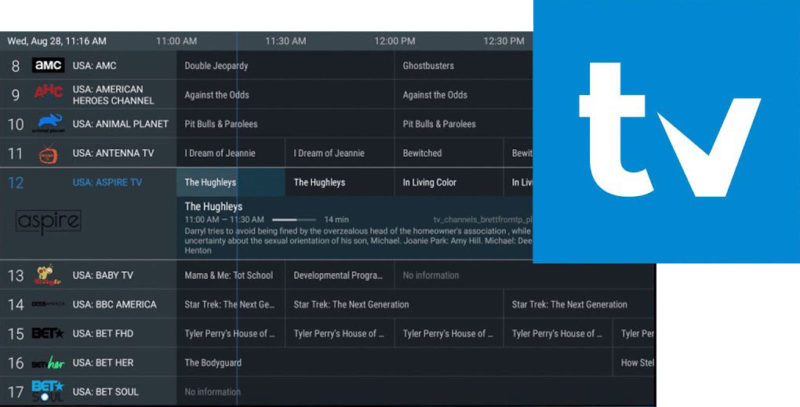The width and height of the screenshot is (800, 407).
Task: Open Mama & Me: Tot School
Action: (231, 275)
